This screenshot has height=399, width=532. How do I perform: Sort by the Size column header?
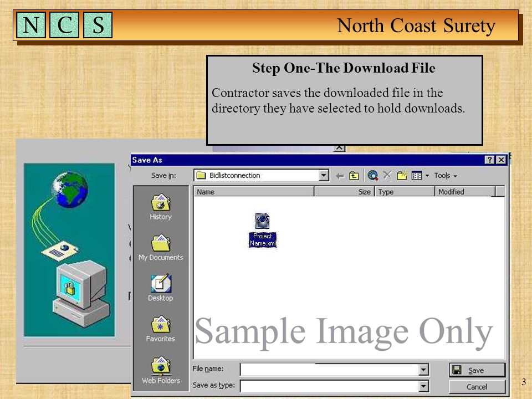[x=344, y=192]
